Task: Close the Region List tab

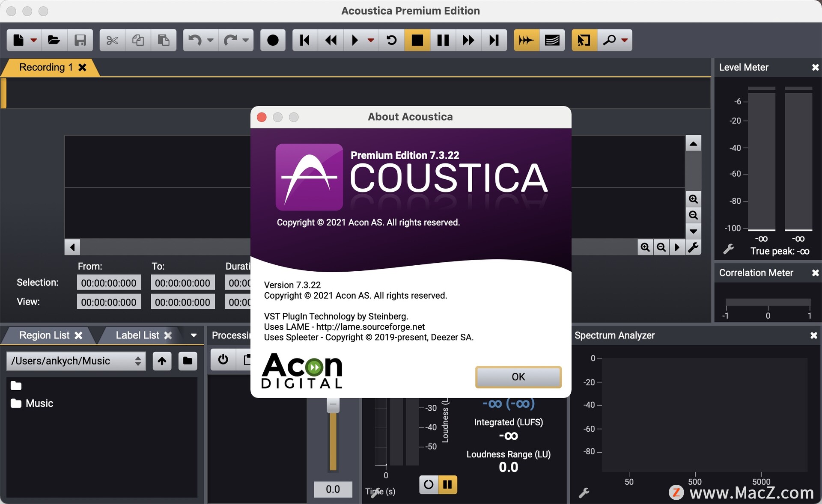Action: tap(78, 335)
